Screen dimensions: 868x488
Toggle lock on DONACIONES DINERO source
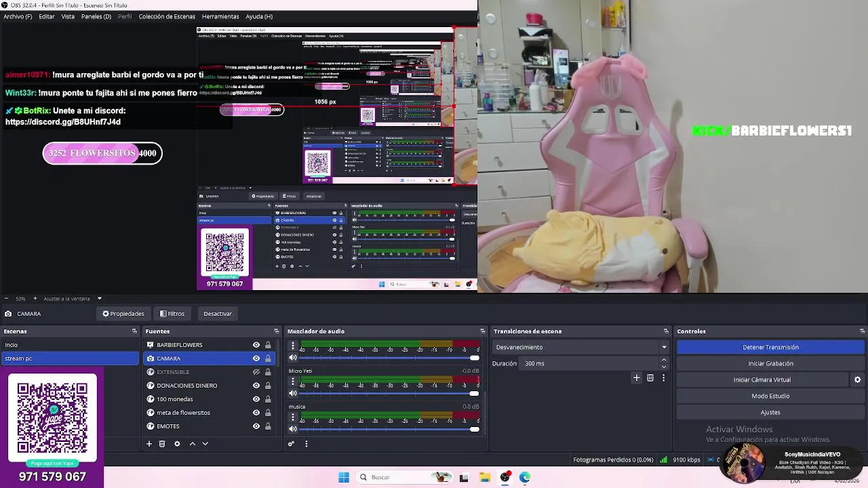point(268,386)
